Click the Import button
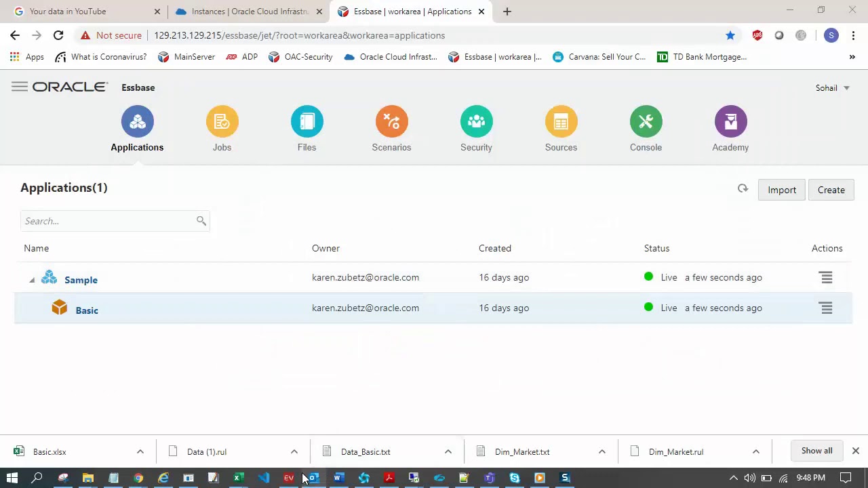This screenshot has height=488, width=868. coord(782,190)
